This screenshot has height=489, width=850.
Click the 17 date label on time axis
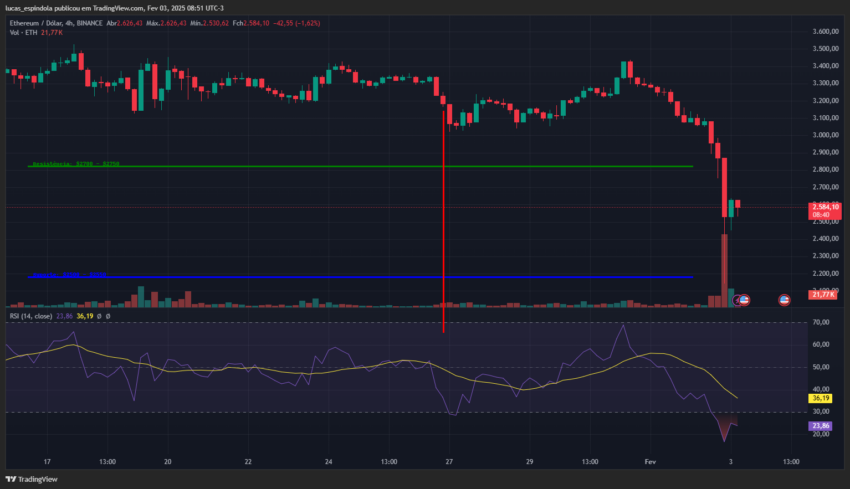[47, 462]
